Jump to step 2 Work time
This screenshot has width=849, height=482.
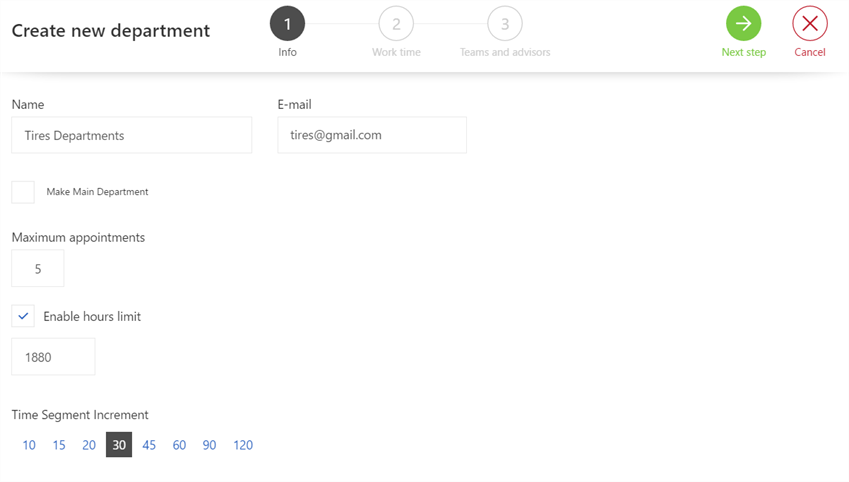click(396, 24)
